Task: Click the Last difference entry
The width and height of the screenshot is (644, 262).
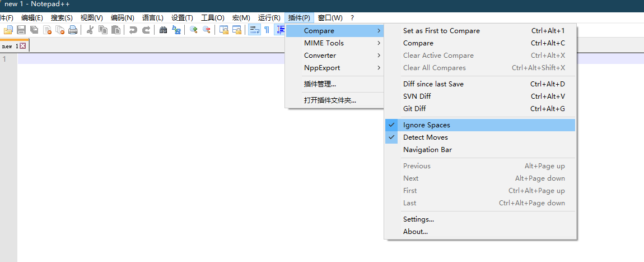Action: pos(480,203)
